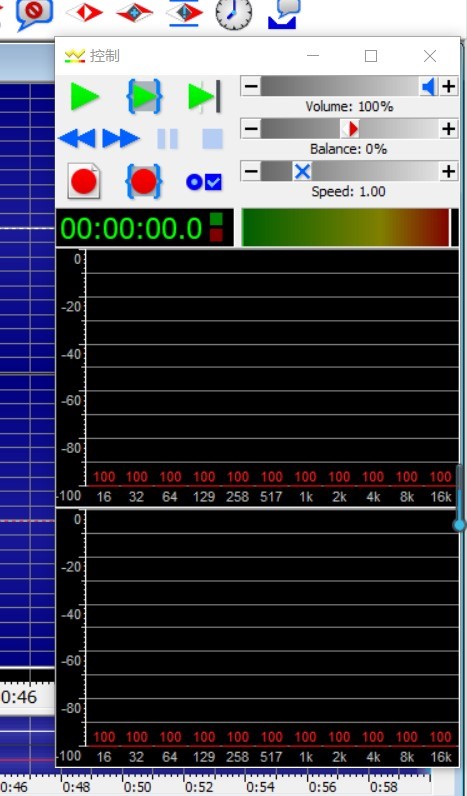The image size is (467, 796).
Task: Click the speech bubble with the red stop sign icon
Action: (34, 13)
